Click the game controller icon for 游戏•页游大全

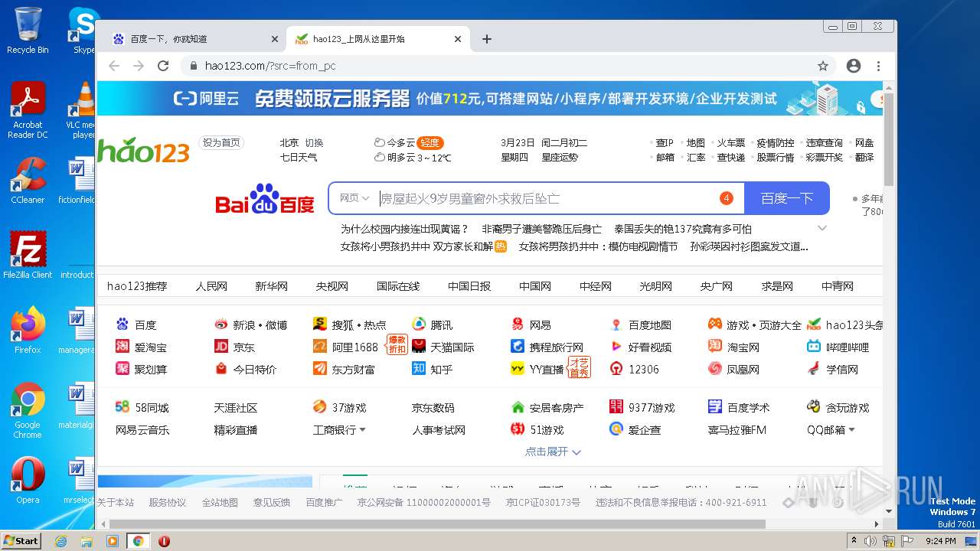pyautogui.click(x=715, y=324)
